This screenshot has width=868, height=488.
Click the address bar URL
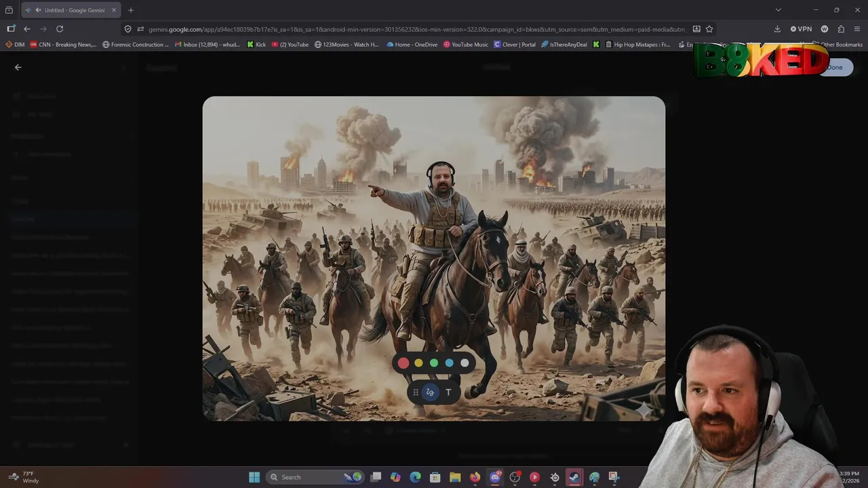tap(416, 29)
